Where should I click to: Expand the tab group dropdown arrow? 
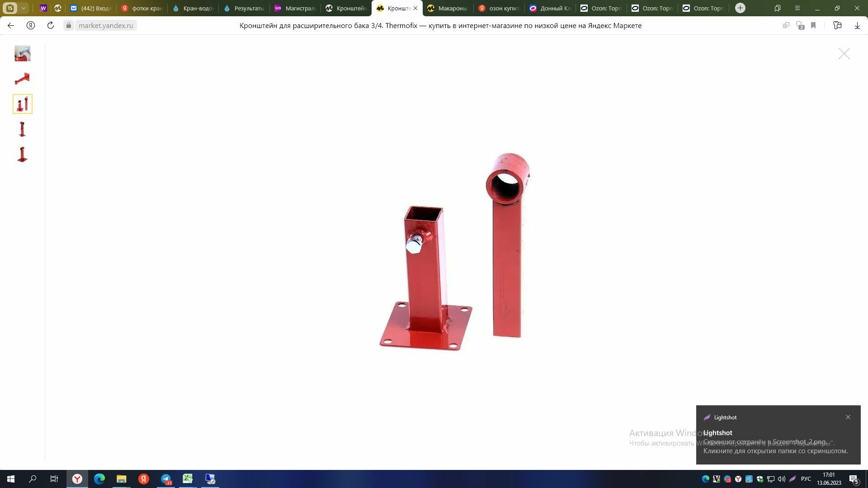pos(23,8)
